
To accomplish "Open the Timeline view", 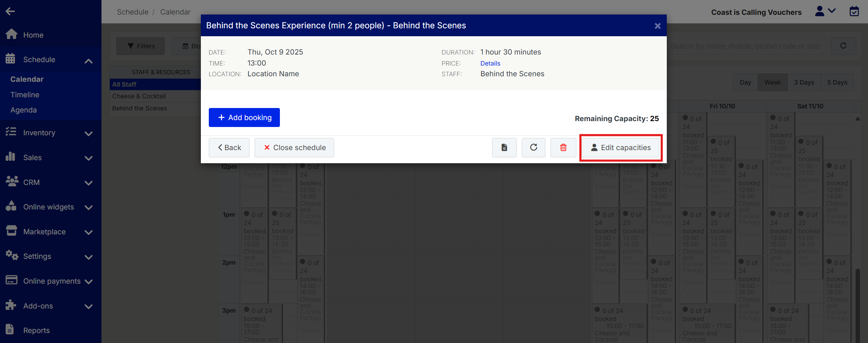I will coord(25,95).
